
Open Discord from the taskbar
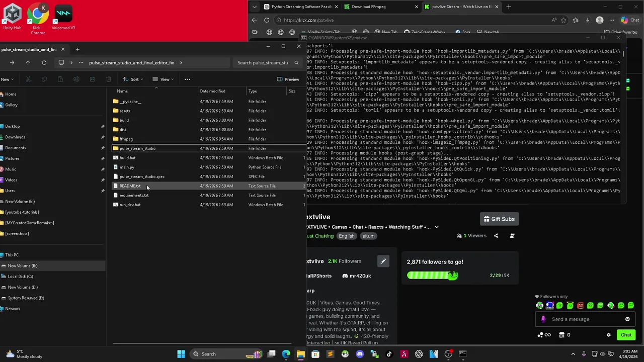pyautogui.click(x=360, y=354)
